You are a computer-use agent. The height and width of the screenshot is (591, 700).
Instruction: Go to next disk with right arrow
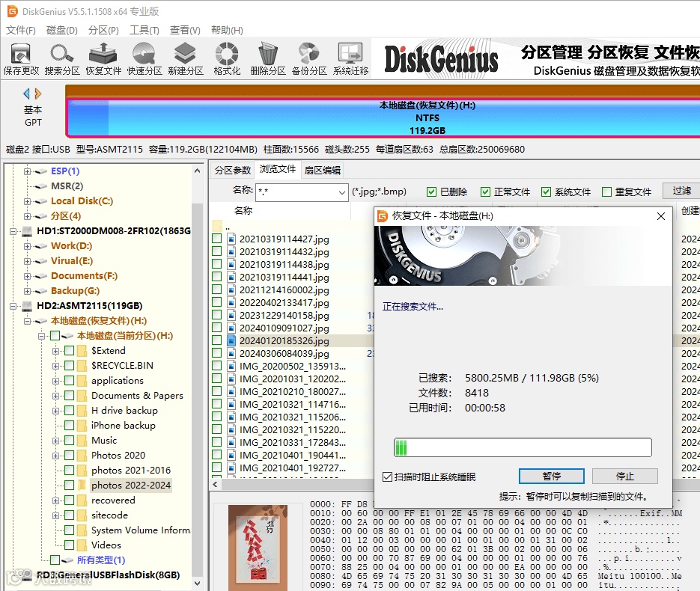(38, 94)
